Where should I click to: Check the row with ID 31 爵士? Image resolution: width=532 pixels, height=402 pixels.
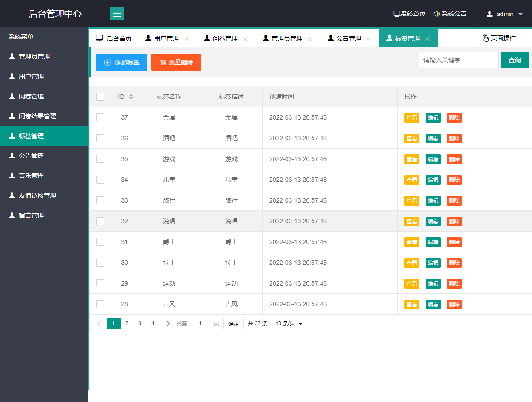100,242
